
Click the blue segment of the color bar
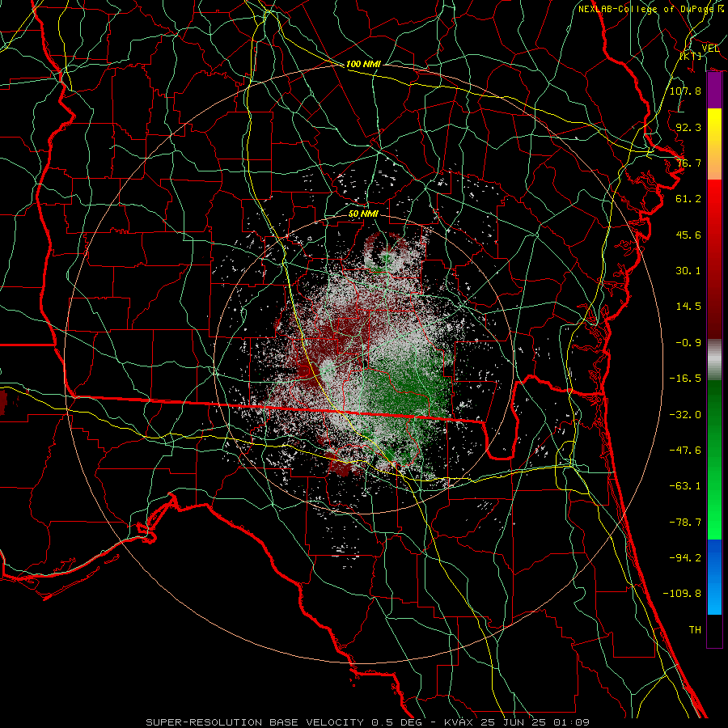point(714,577)
